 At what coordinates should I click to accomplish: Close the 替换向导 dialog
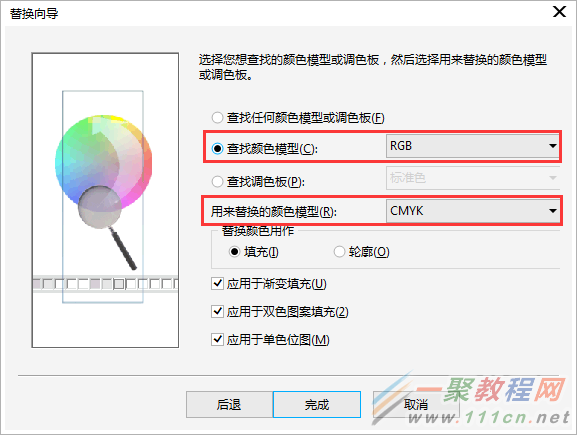[x=559, y=12]
